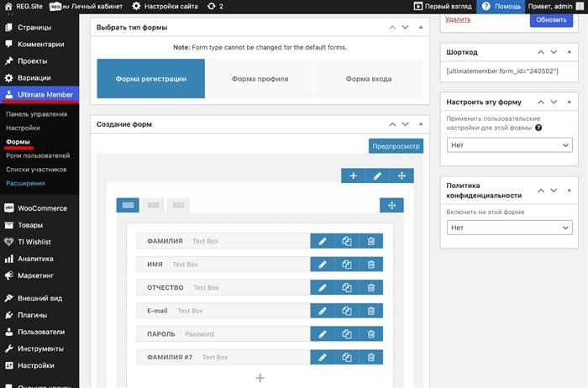Screen dimensions: 588x388
Task: Delete the ПАРОЛЬ field
Action: click(x=371, y=334)
